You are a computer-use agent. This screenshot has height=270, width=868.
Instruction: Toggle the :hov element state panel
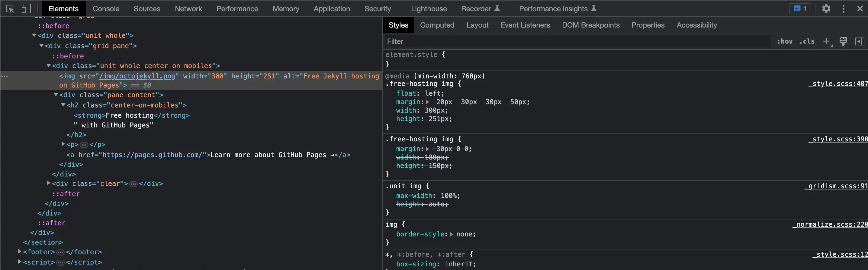click(785, 41)
